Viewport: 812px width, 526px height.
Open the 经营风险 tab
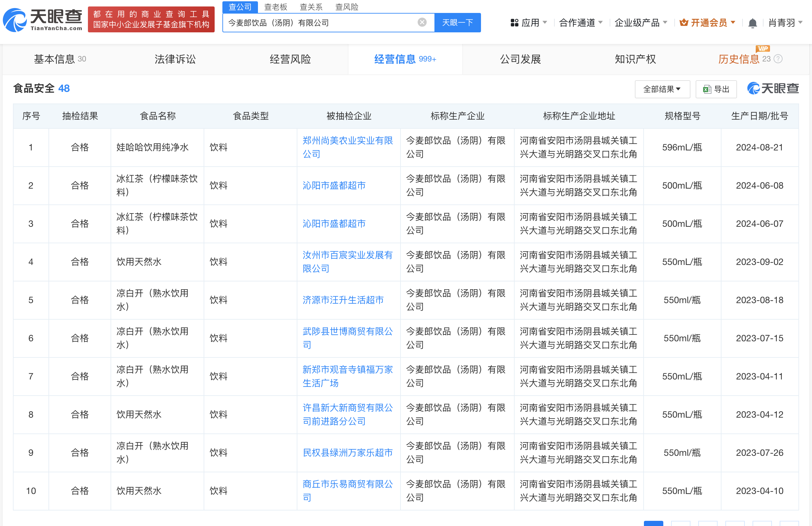coord(290,60)
